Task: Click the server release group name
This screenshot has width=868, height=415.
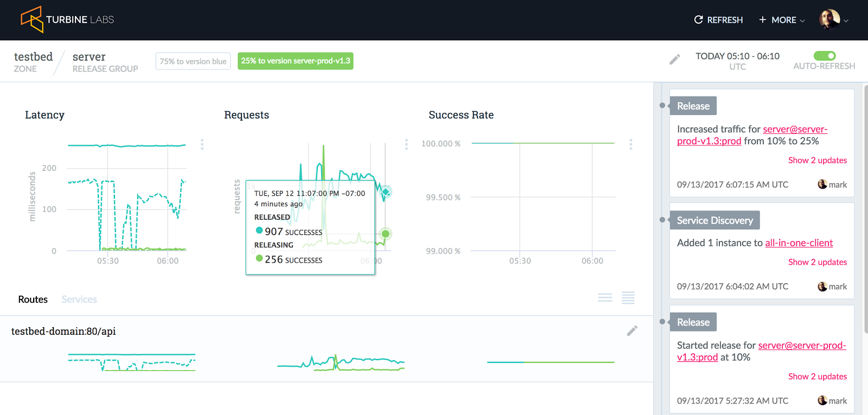Action: 89,56
